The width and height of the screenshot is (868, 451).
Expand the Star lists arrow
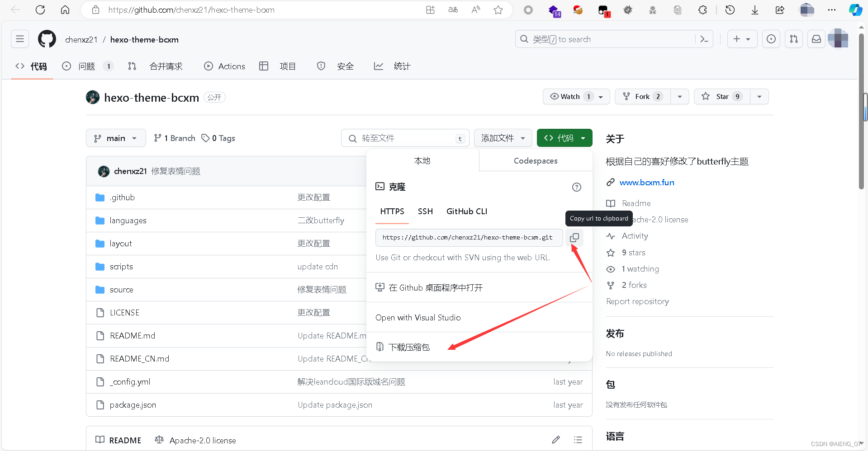coord(759,96)
